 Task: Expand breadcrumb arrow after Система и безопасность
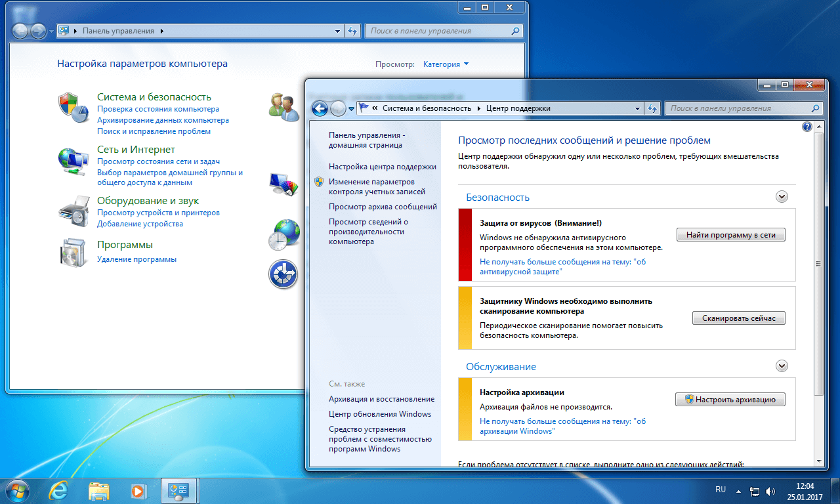coord(479,108)
